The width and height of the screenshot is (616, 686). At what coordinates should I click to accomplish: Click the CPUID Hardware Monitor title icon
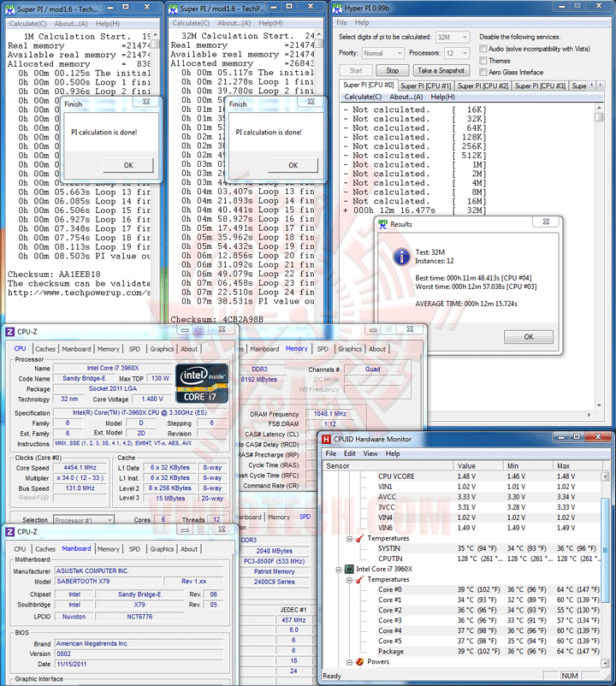326,439
